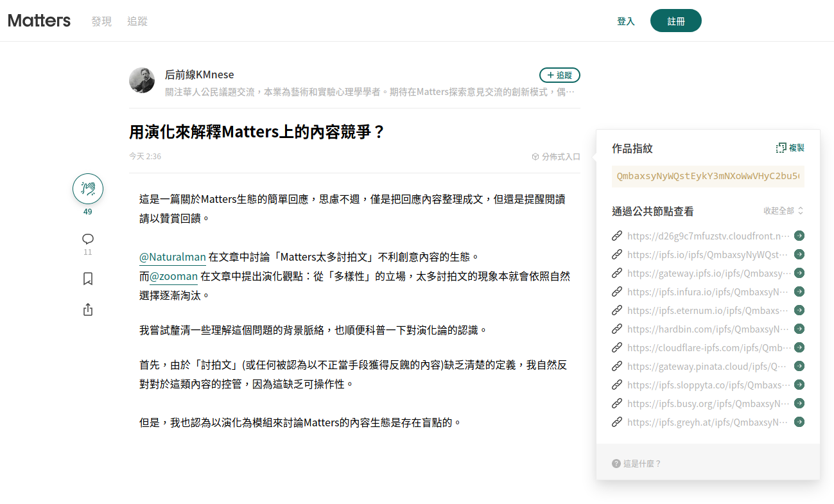Open https://ipfs.infura.io gateway link
Image resolution: width=834 pixels, height=504 pixels.
[x=708, y=291]
